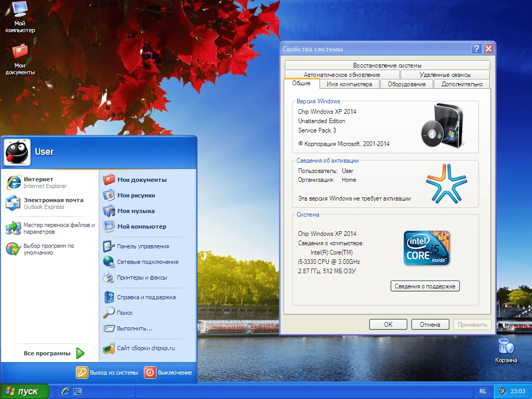Open Сетевые подключения icon

pos(109,262)
